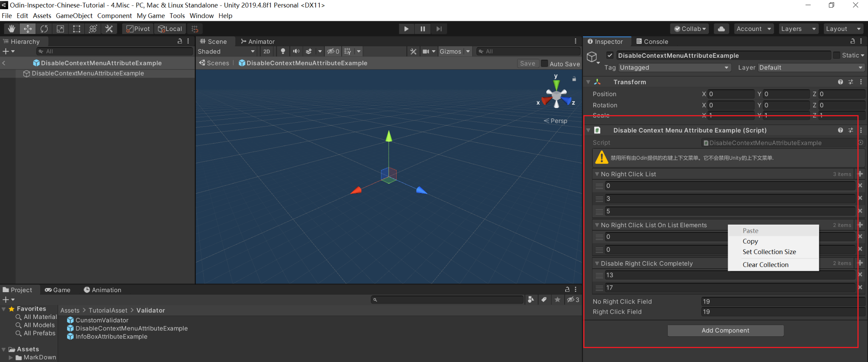Select the Transform tool
This screenshot has width=868, height=362.
click(x=93, y=29)
